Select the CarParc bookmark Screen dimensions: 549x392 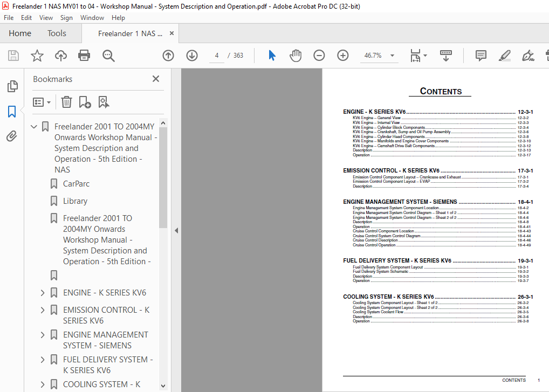(x=76, y=184)
